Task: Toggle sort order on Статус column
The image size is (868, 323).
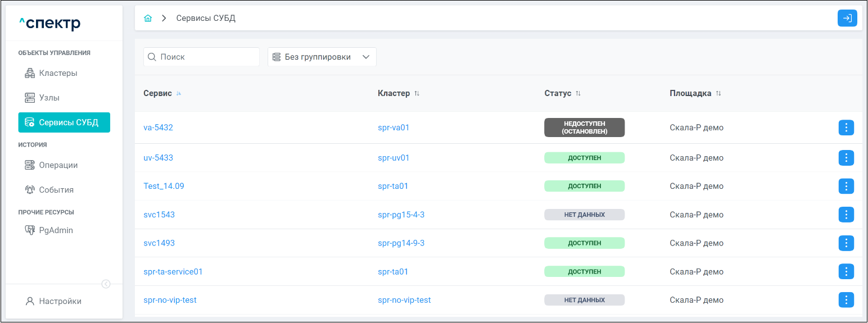Action: coord(578,94)
